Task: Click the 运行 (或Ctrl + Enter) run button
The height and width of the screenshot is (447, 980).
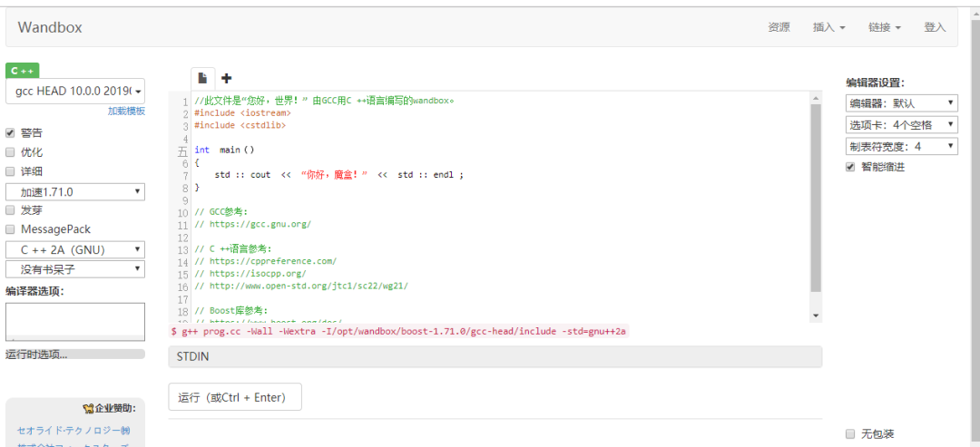Action: [x=235, y=397]
